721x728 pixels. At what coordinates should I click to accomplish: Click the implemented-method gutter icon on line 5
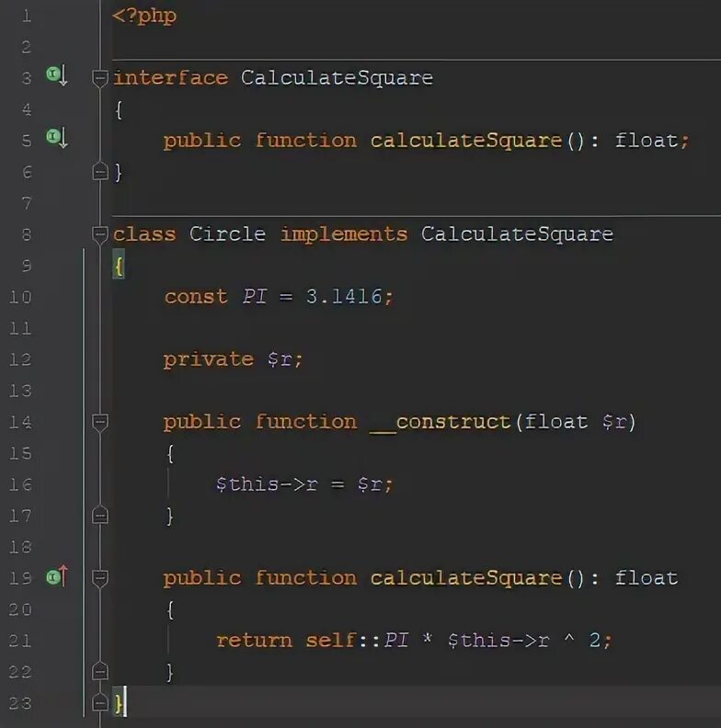(x=57, y=138)
